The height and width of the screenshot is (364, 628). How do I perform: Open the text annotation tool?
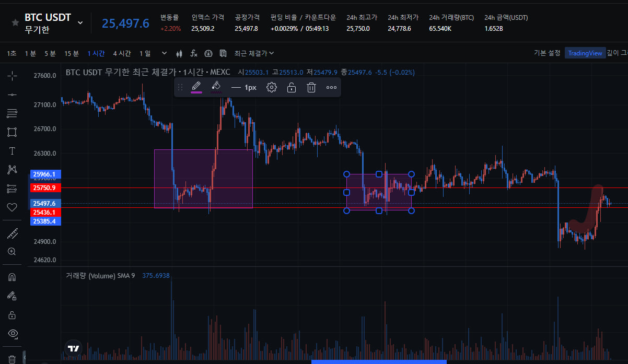click(x=12, y=151)
